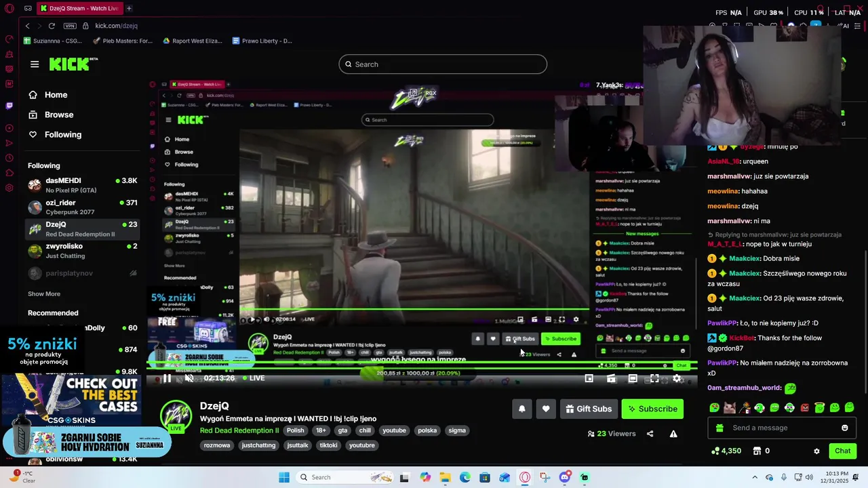The width and height of the screenshot is (868, 488).
Task: Open Twitch icon in Opera sidebar
Action: (9, 106)
